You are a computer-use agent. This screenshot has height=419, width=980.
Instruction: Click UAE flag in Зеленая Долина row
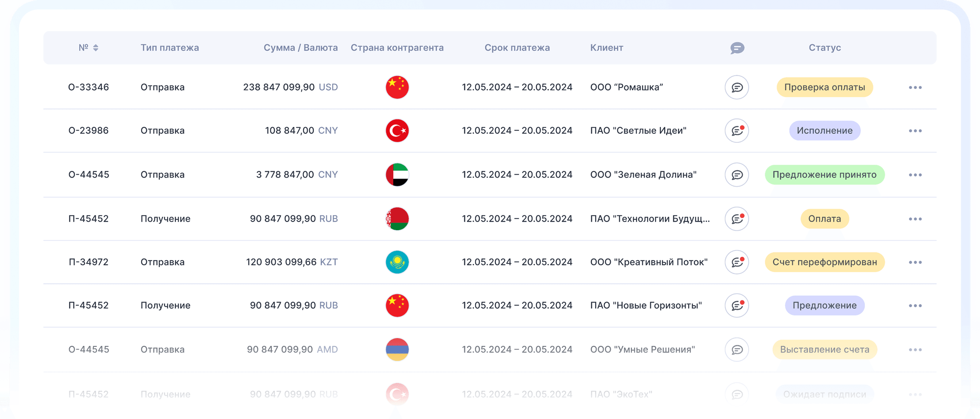coord(397,175)
